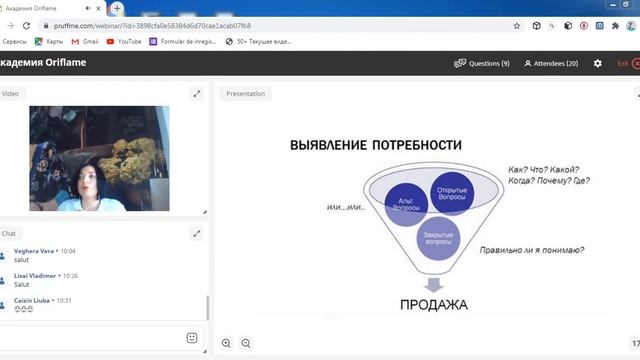Reload the page in the browser
The width and height of the screenshot is (640, 360).
tap(27, 26)
